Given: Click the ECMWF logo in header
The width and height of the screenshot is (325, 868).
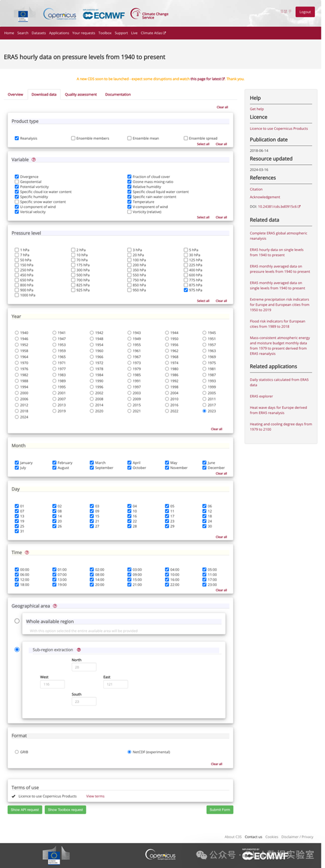Looking at the screenshot, I should [104, 15].
